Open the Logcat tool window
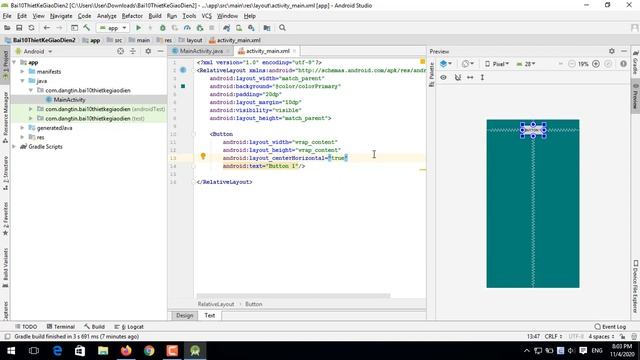 click(x=129, y=327)
